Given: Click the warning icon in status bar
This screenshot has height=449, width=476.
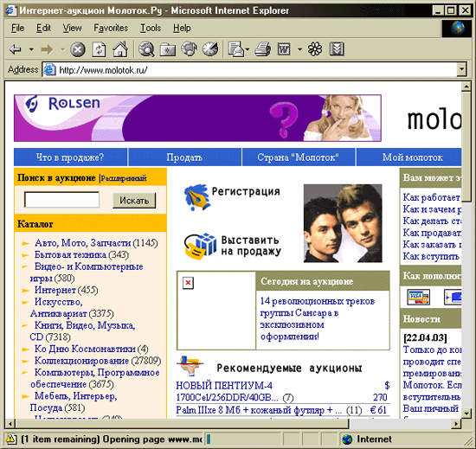Looking at the screenshot, I should 11,439.
